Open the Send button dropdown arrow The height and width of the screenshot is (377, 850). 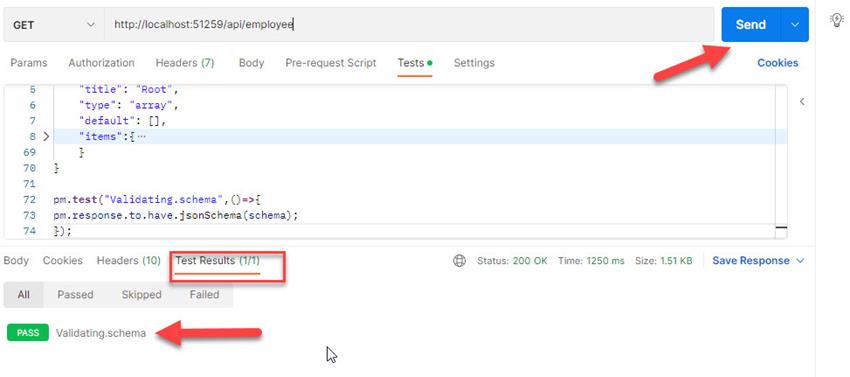(x=795, y=24)
